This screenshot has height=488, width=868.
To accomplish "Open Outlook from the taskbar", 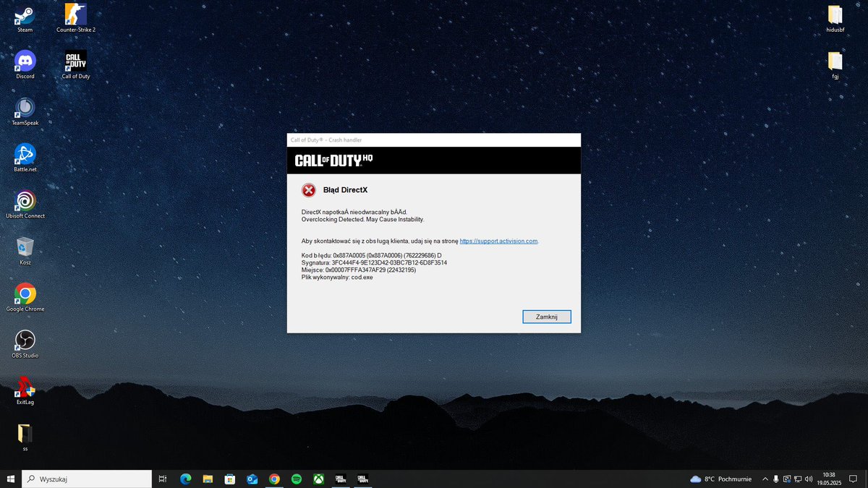I will coord(252,479).
